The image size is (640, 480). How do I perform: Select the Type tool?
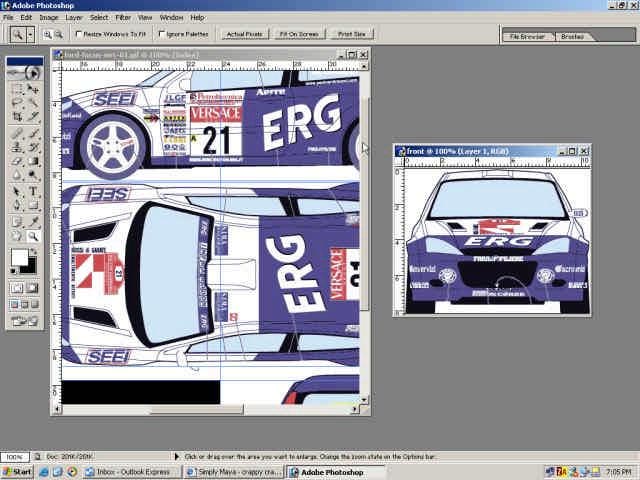click(x=33, y=191)
